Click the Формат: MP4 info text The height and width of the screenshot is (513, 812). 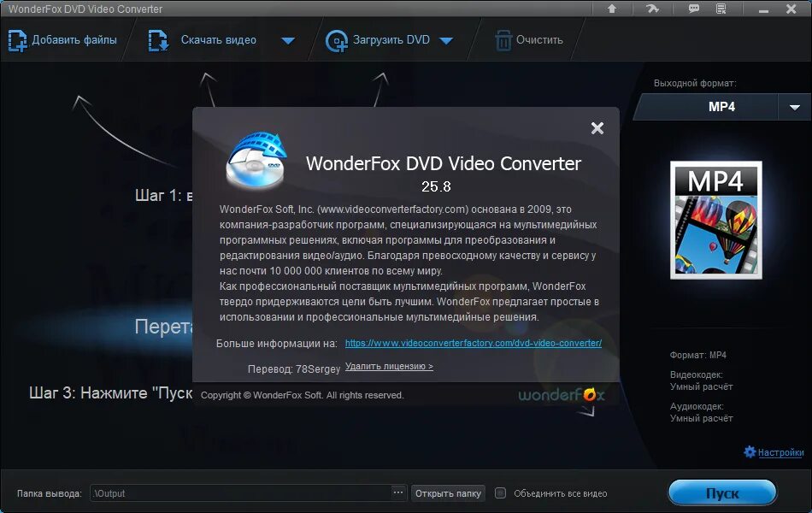pyautogui.click(x=698, y=355)
